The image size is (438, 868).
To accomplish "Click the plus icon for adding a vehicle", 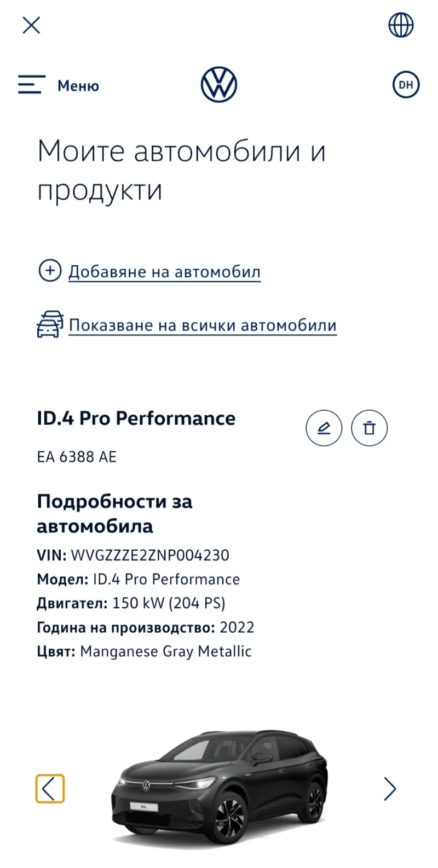I will point(50,270).
